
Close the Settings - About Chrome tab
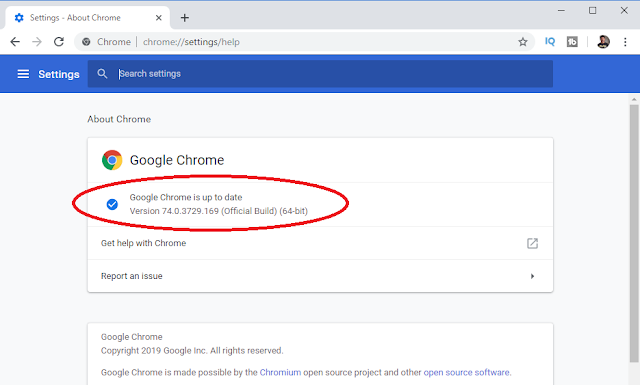(159, 18)
